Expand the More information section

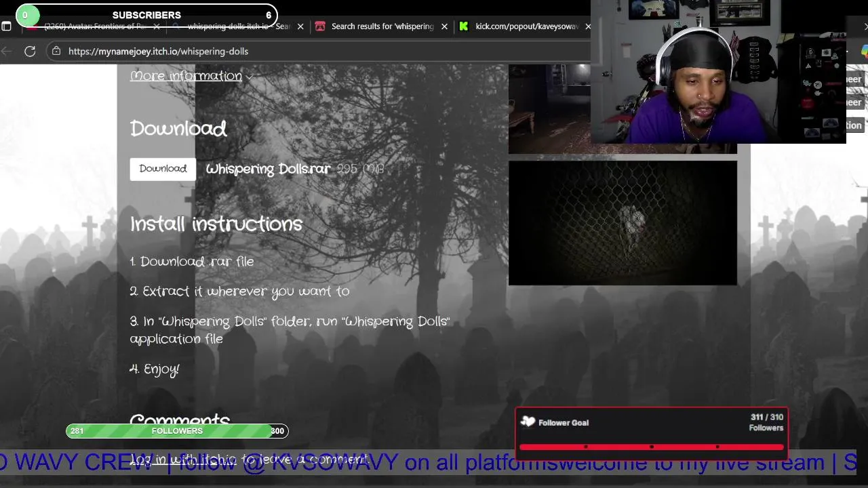click(x=191, y=76)
